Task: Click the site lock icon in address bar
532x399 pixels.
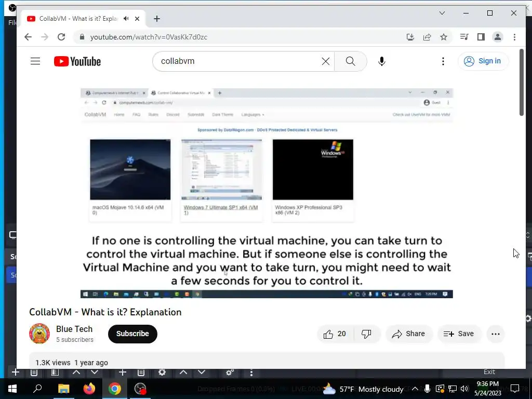Action: click(82, 37)
